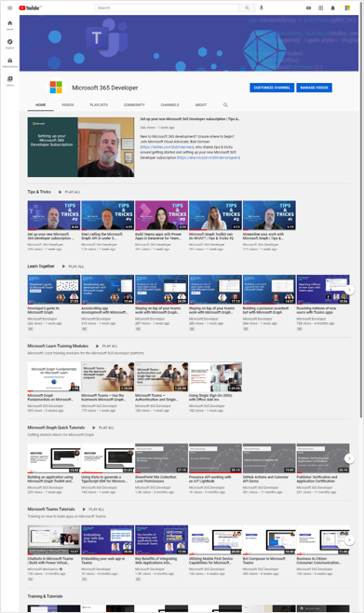
Task: Play all Microsoft Learn Training Modules
Action: tap(107, 346)
